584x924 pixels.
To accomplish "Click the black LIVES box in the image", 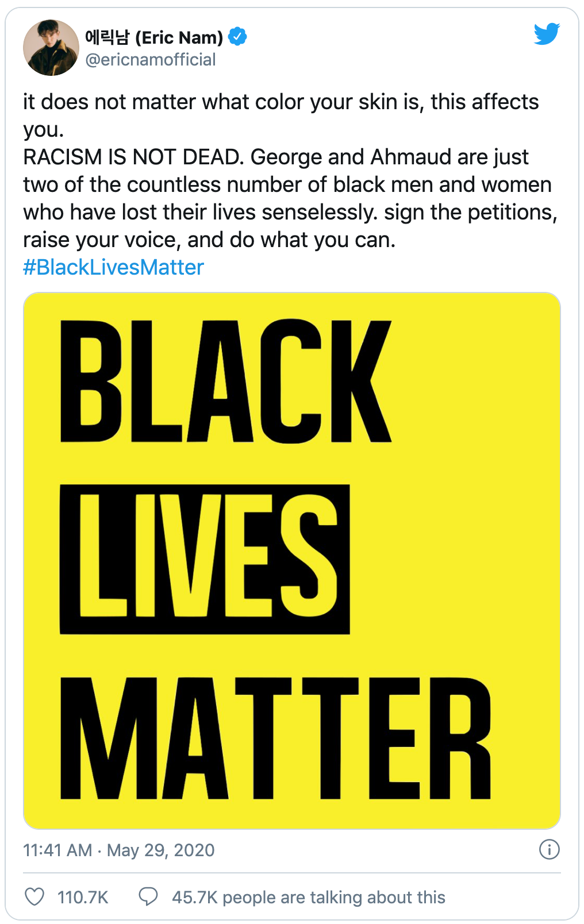I will [205, 559].
